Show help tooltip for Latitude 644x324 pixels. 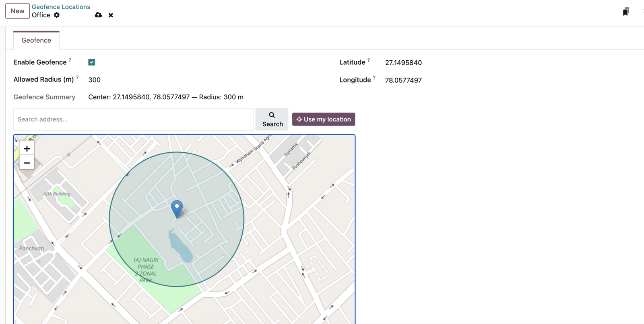(368, 60)
